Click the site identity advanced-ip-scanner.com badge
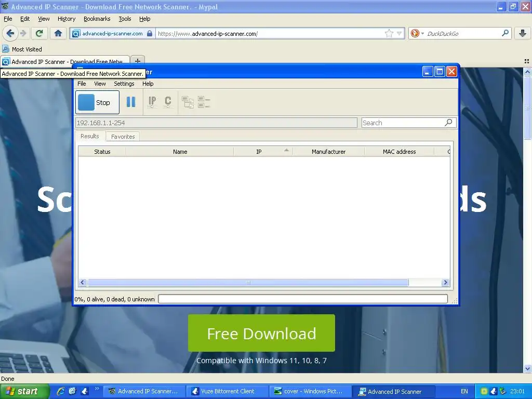Screen dimensions: 532x399 tap(112, 33)
